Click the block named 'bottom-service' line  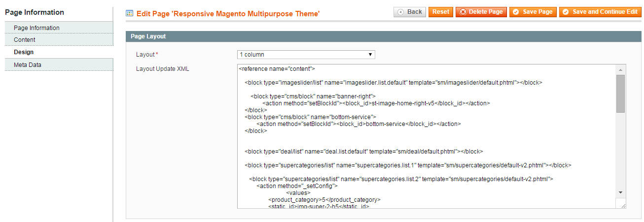[x=311, y=117]
